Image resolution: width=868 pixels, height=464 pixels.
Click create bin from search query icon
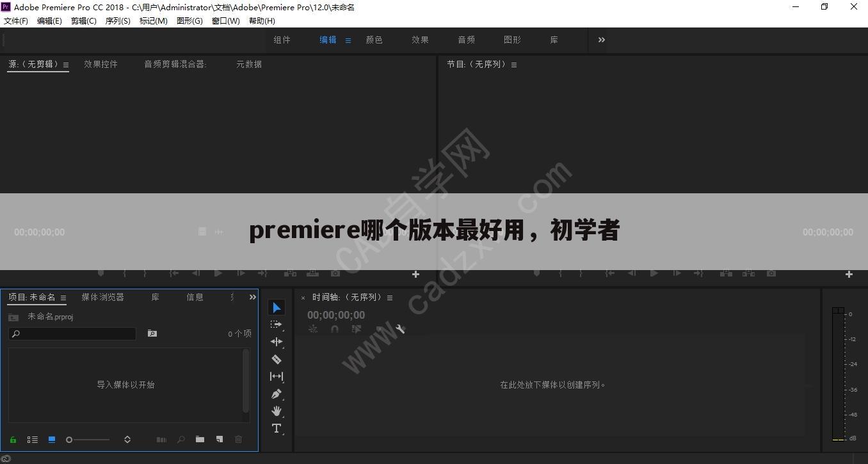coord(152,333)
